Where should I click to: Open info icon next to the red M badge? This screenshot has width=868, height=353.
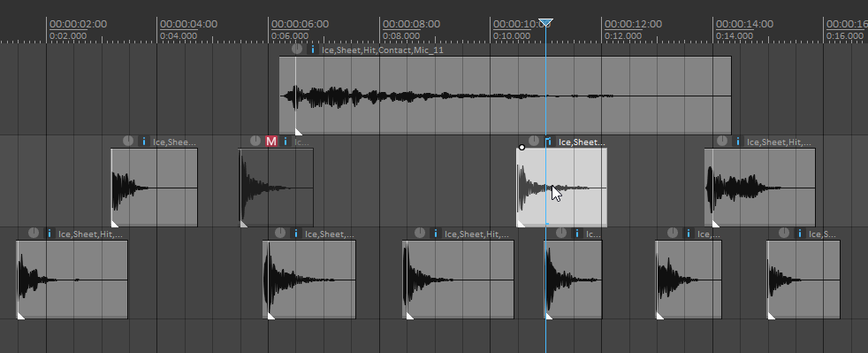[x=286, y=142]
